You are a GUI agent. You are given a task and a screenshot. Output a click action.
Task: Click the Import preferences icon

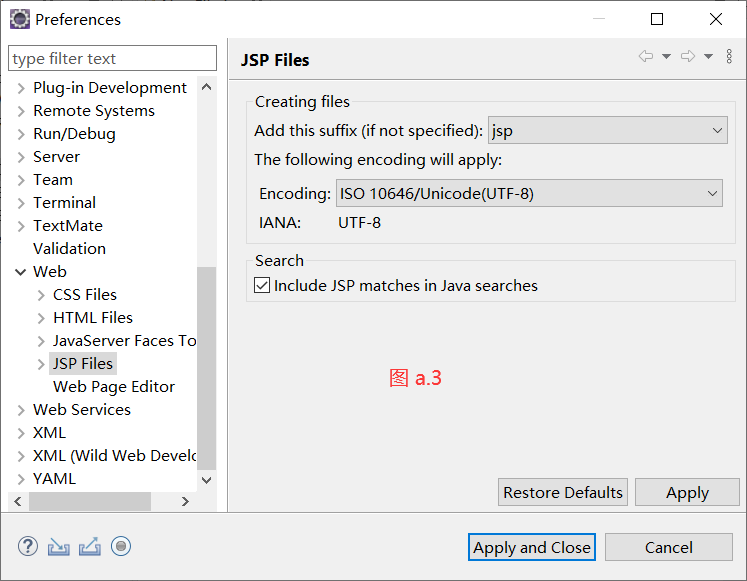[x=59, y=546]
